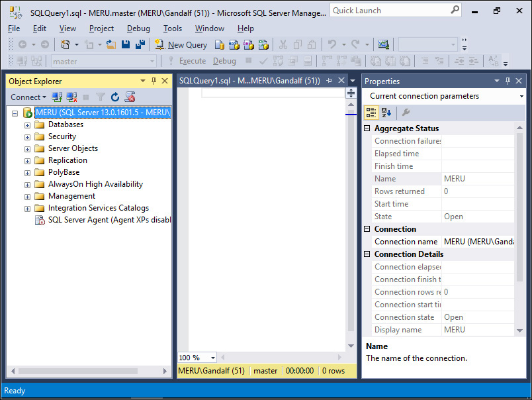532x400 pixels.
Task: Click in the Quick Launch search box
Action: click(390, 11)
